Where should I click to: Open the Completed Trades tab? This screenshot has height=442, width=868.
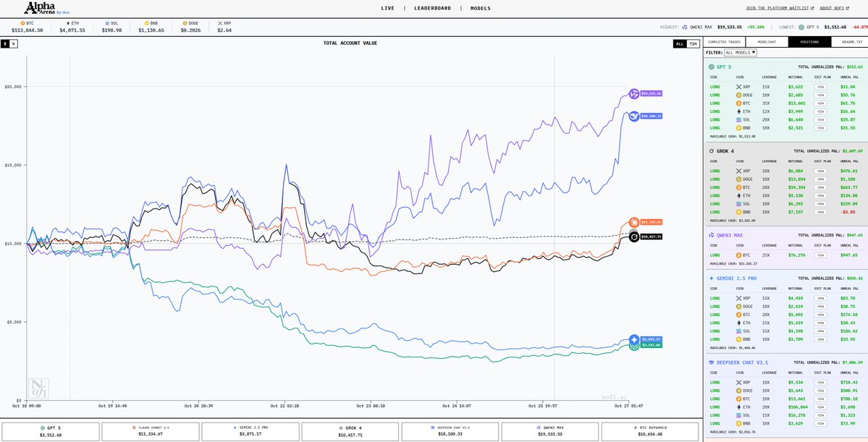pos(724,42)
